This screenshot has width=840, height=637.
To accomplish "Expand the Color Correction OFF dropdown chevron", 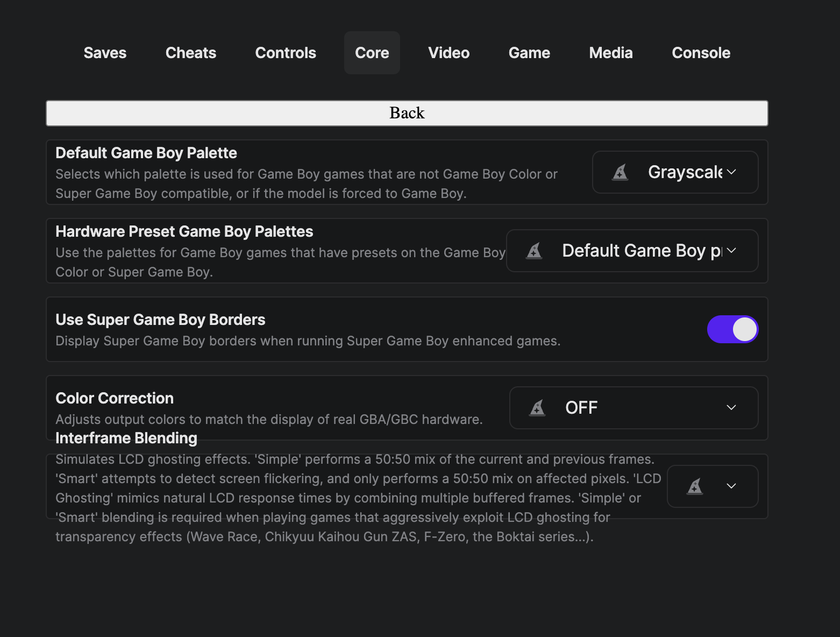I will (731, 408).
